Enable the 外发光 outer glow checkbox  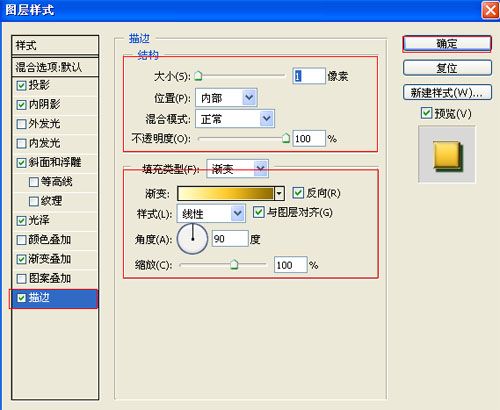[21, 124]
